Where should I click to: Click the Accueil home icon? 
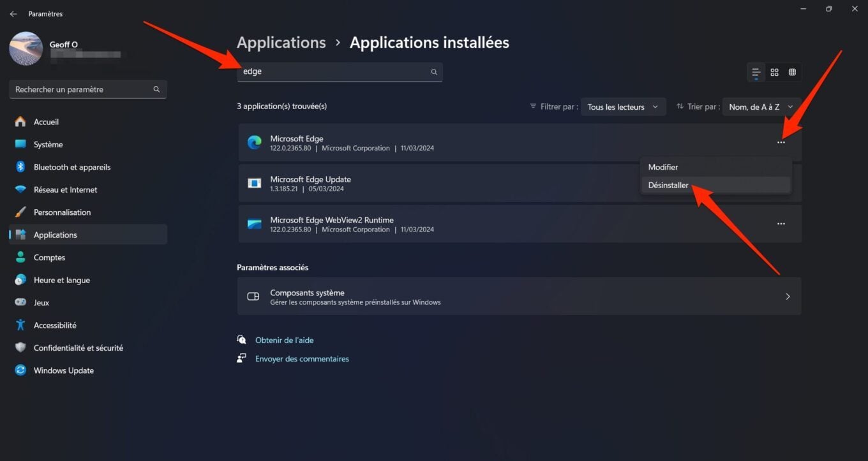tap(20, 122)
